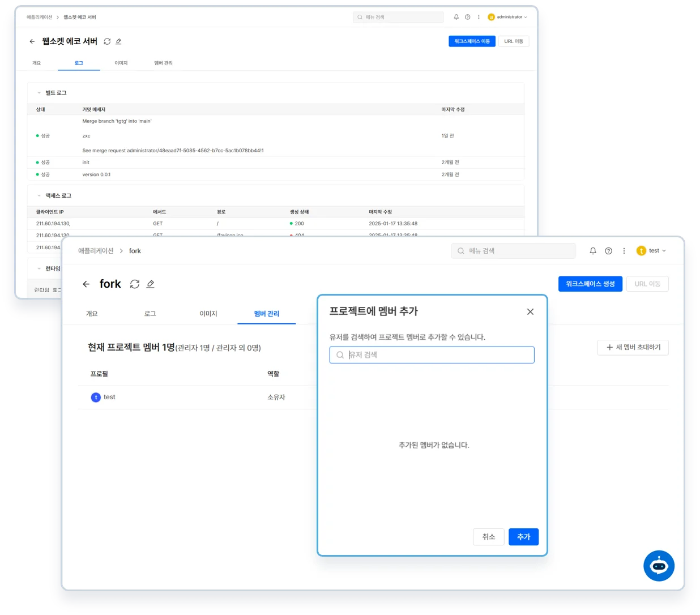The height and width of the screenshot is (615, 700).
Task: Switch to the 이미지 tab in fork
Action: tap(208, 314)
